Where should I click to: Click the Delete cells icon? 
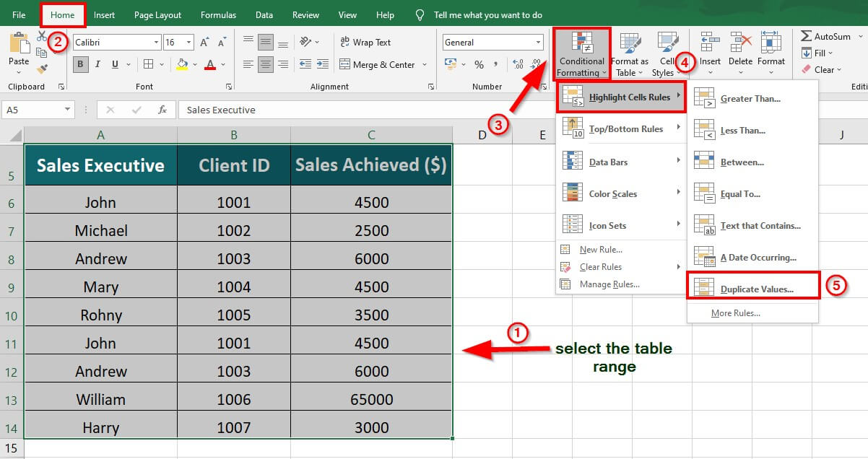740,43
